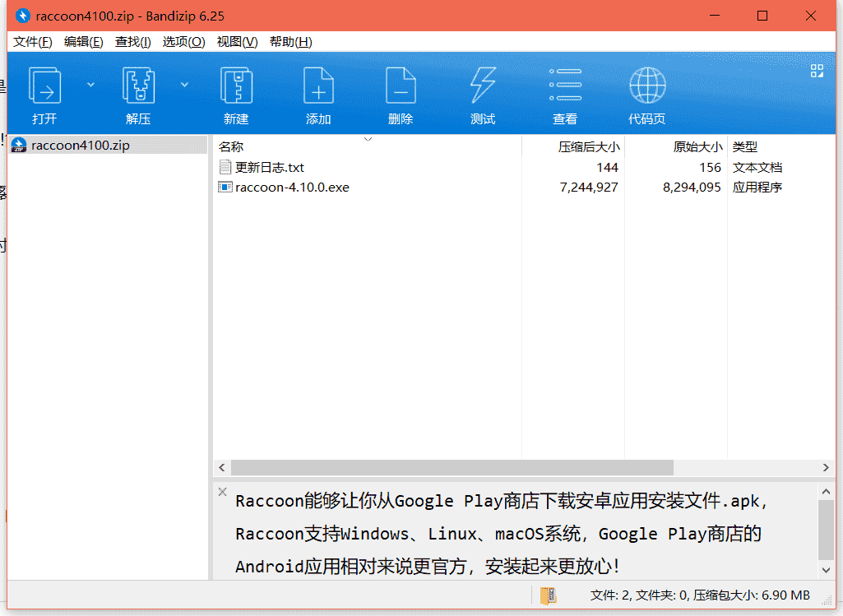Click the compressed size value 7,244,927
843x616 pixels.
pos(589,188)
